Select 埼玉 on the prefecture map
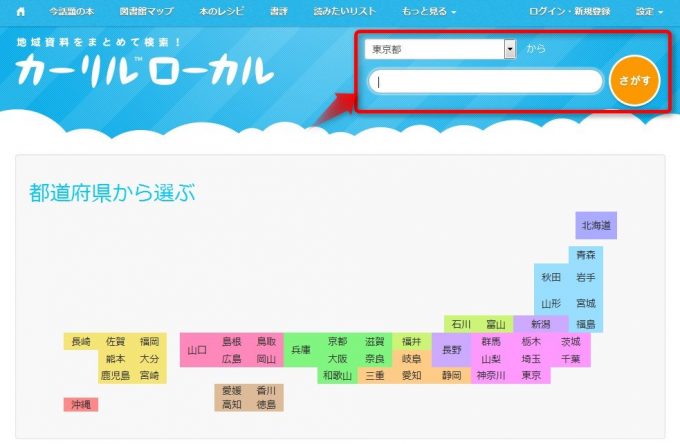 (x=531, y=359)
